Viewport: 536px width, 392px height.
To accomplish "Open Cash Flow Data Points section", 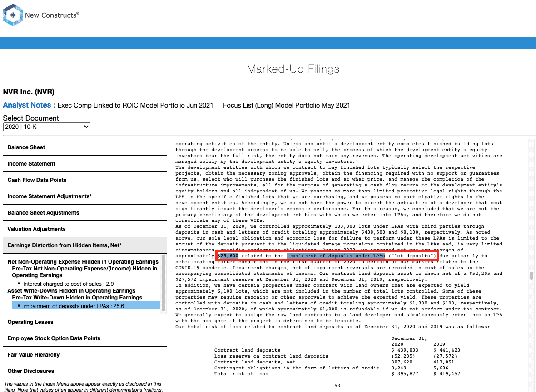I will (85, 180).
